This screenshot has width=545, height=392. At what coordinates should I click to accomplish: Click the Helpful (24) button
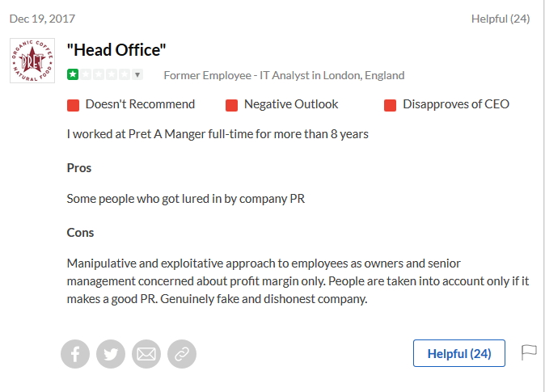tap(458, 353)
